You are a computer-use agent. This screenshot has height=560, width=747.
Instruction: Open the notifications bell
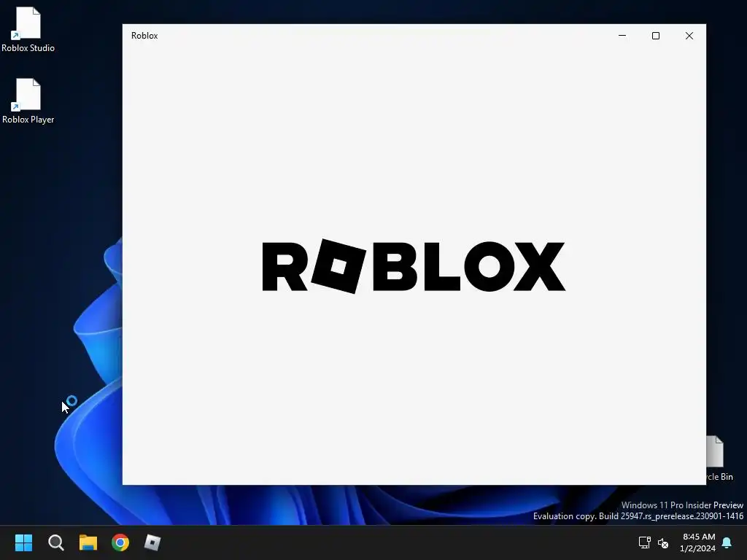point(727,542)
